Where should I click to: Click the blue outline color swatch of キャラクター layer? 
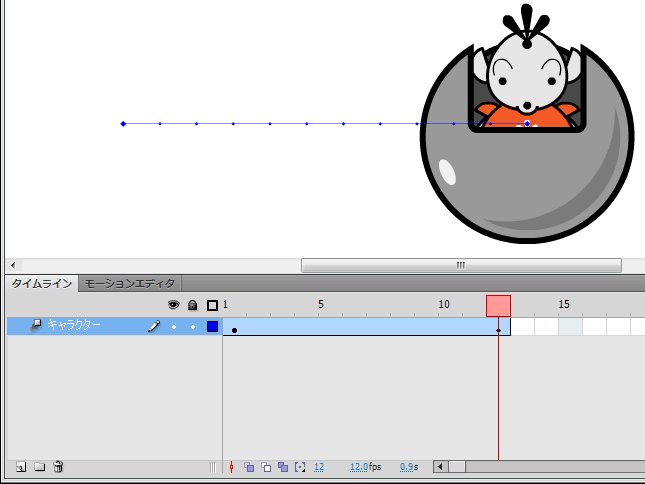212,326
